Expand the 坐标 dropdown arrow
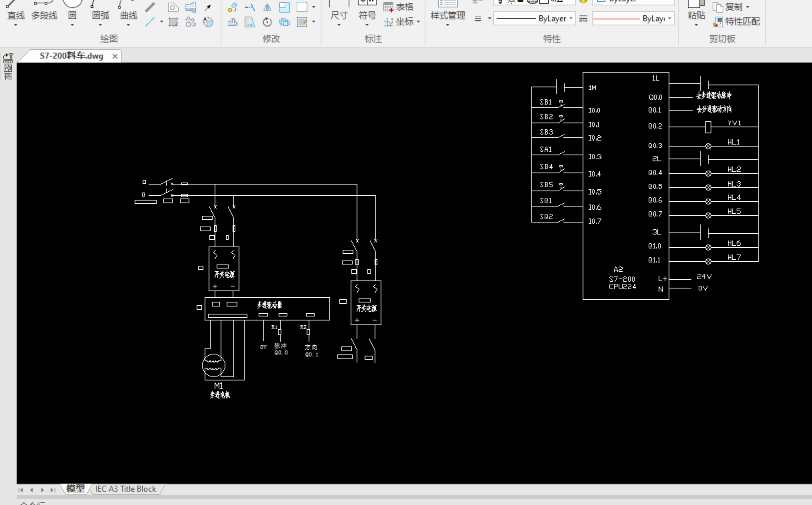Image resolution: width=812 pixels, height=505 pixels. 419,22
